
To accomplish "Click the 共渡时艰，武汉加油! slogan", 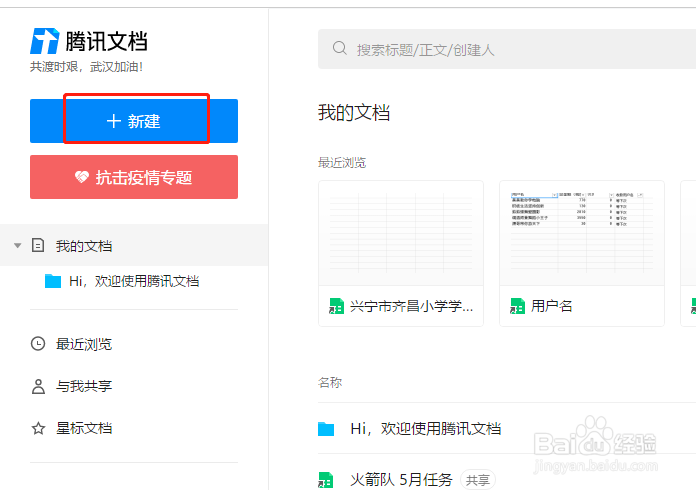I will click(x=87, y=67).
